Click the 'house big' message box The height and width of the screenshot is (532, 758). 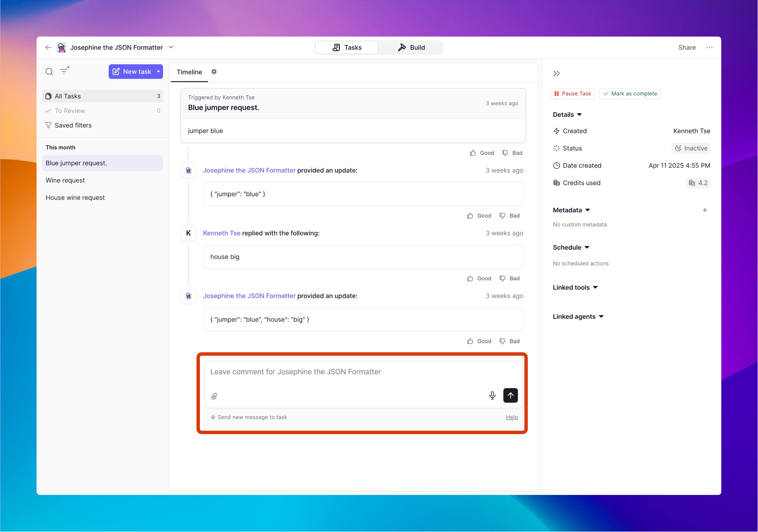click(363, 257)
